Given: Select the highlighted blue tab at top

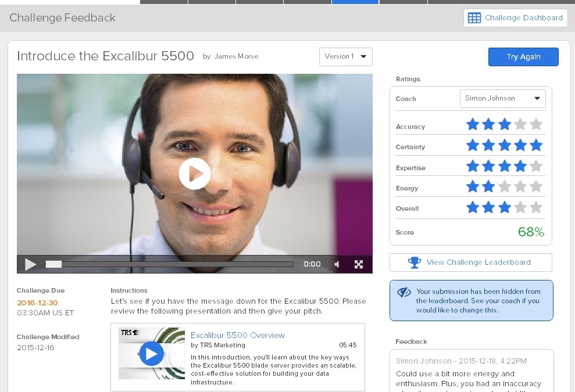Looking at the screenshot, I should point(355,2).
